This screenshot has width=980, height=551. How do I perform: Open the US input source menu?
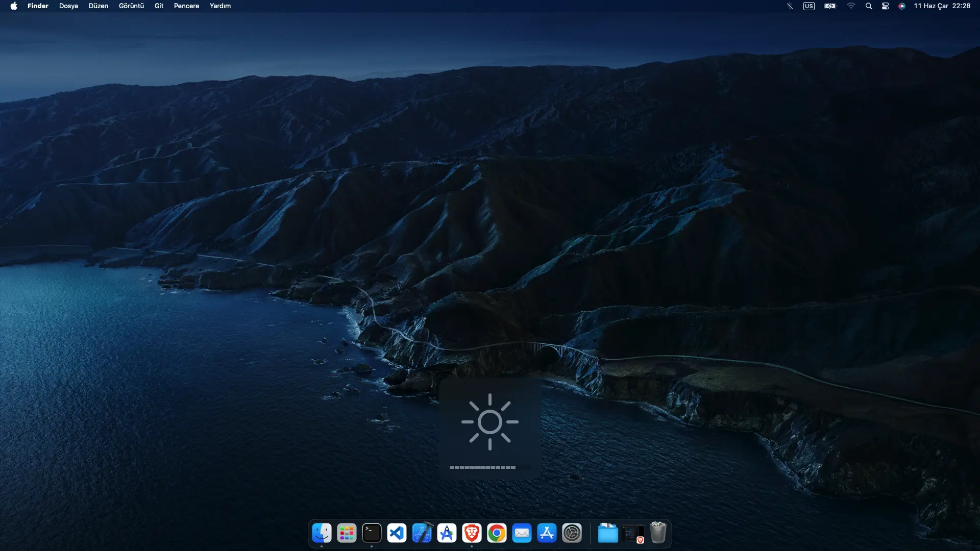[x=808, y=6]
